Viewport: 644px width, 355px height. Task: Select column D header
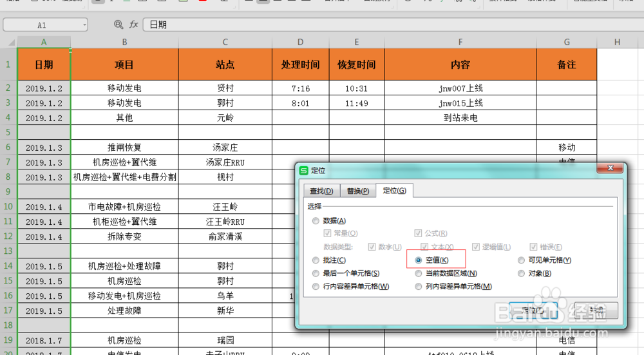(300, 42)
